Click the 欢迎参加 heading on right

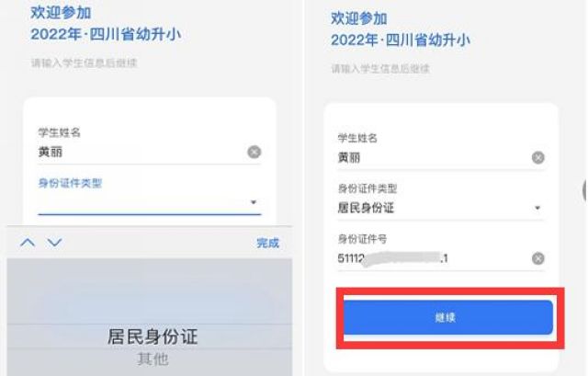[x=358, y=18]
